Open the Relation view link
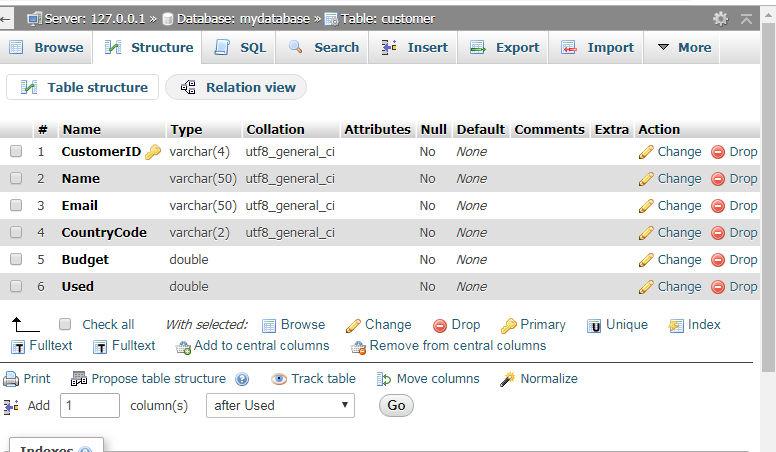The width and height of the screenshot is (776, 452). click(x=238, y=88)
